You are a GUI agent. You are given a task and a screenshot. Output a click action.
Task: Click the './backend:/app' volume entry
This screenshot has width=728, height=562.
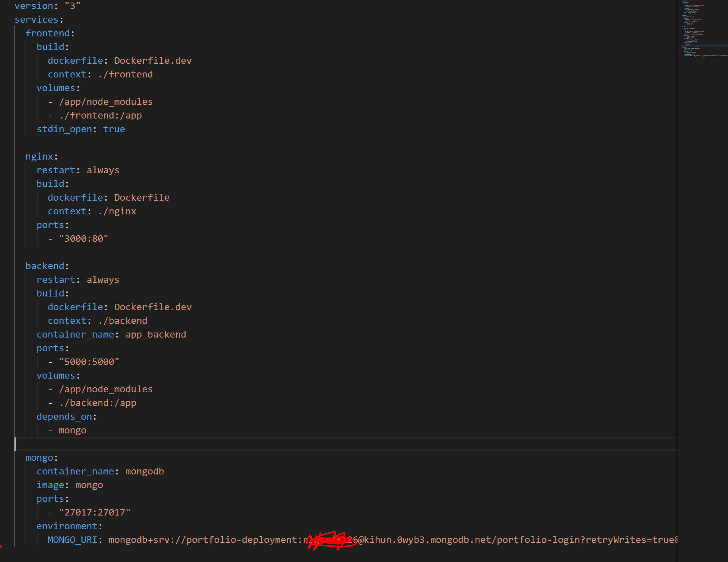98,403
